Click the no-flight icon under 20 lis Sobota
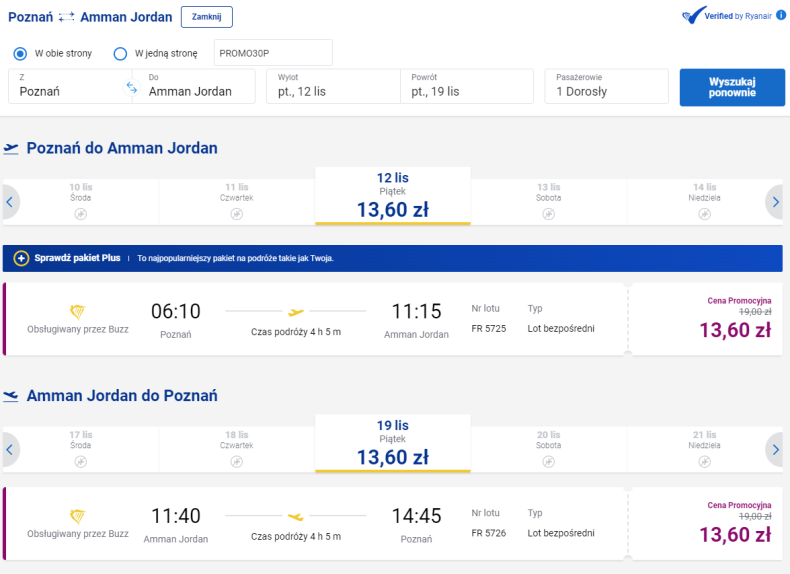Image resolution: width=790 pixels, height=574 pixels. 548,461
